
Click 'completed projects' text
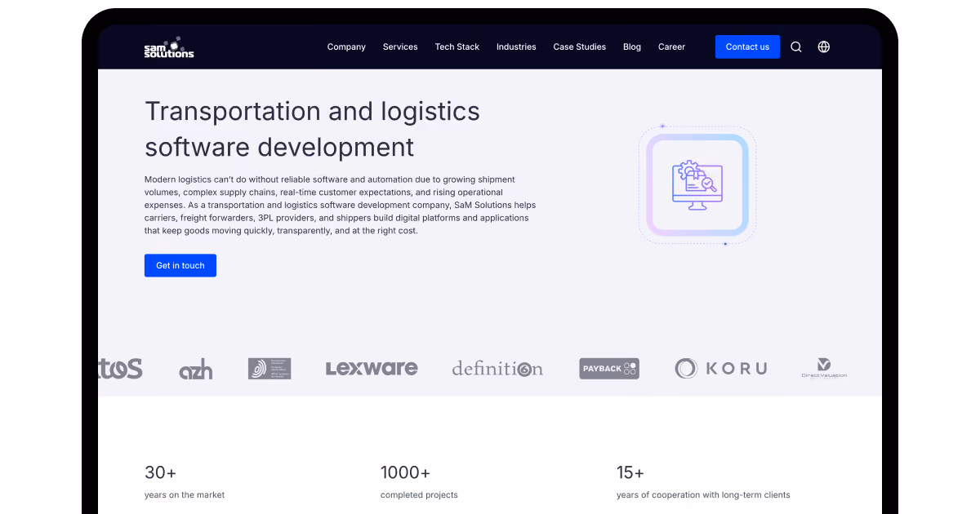tap(419, 495)
